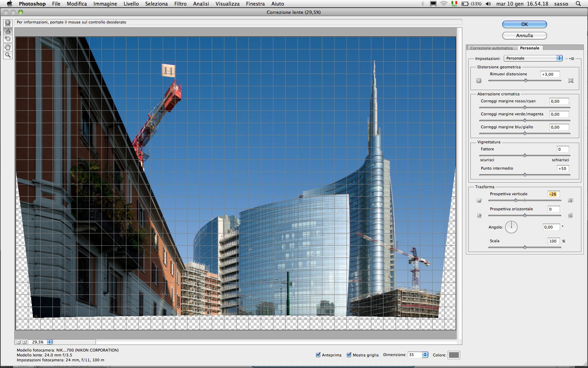The image size is (588, 368).
Task: Click the left horizontal perspective icon
Action: point(479,216)
